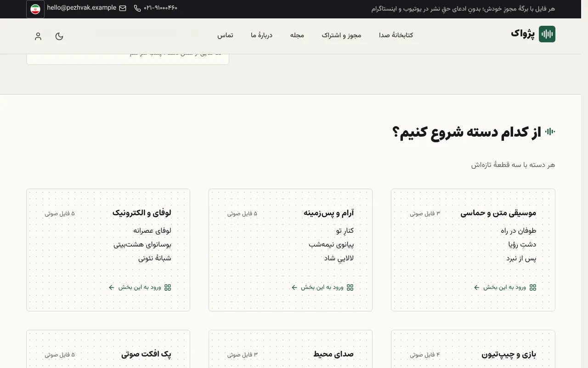Image resolution: width=588 pixels, height=368 pixels.
Task: Select the track بوسانوای هشت‌بیتی
Action: (x=142, y=245)
